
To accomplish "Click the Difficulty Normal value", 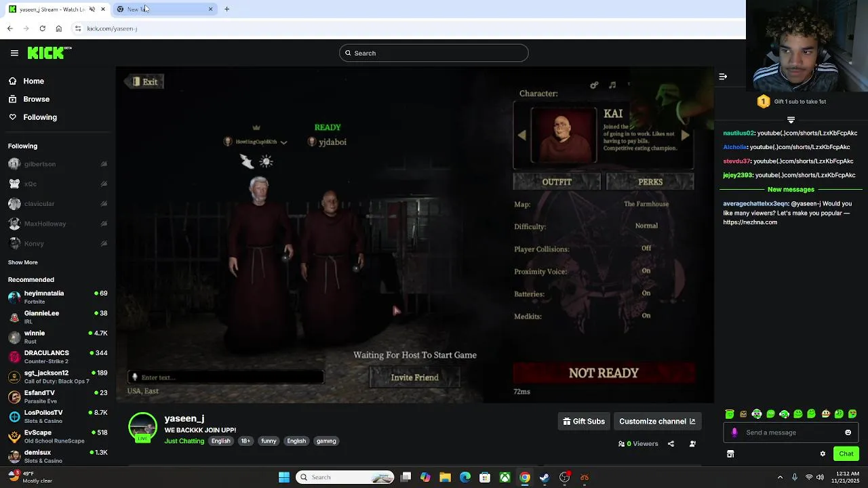I will [x=646, y=226].
